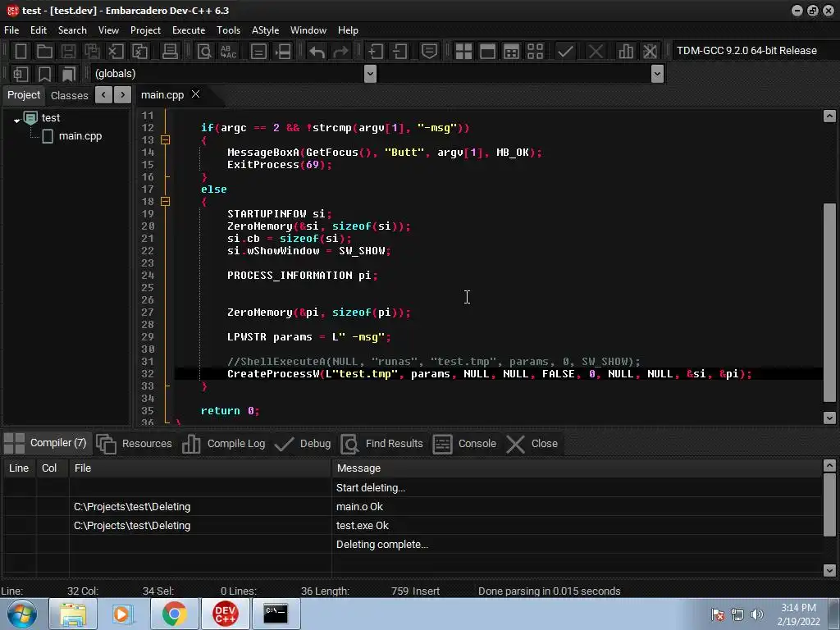Viewport: 840px width, 630px height.
Task: Click the Compile and Run toolbar icon
Action: pyautogui.click(x=512, y=52)
